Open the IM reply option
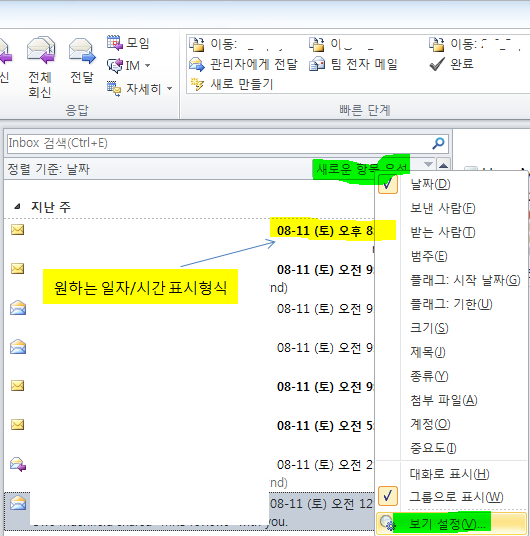Viewport: 530px width, 536px height. coord(128,65)
